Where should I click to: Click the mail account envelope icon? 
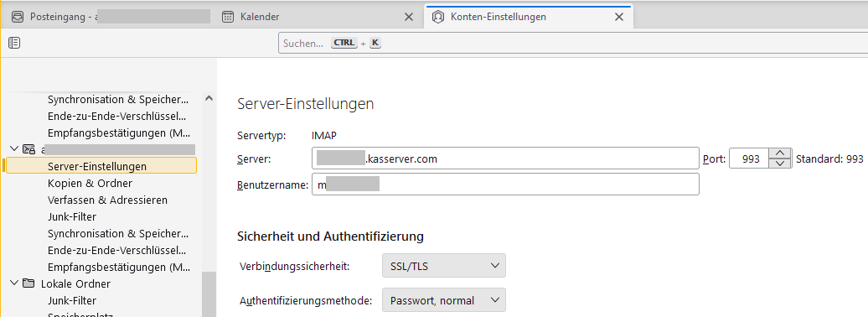pos(28,149)
